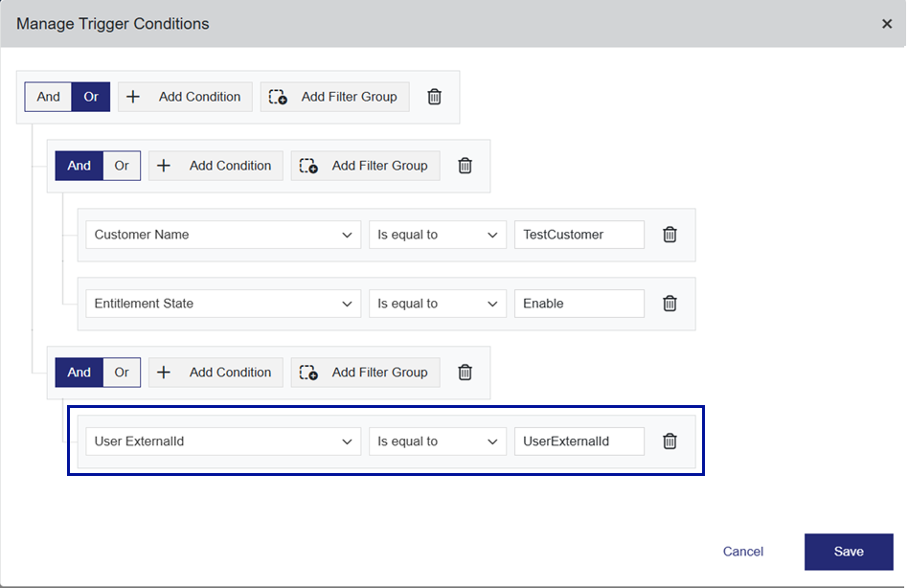Image resolution: width=908 pixels, height=588 pixels.
Task: Remove the User ExternalId condition row
Action: pos(670,441)
